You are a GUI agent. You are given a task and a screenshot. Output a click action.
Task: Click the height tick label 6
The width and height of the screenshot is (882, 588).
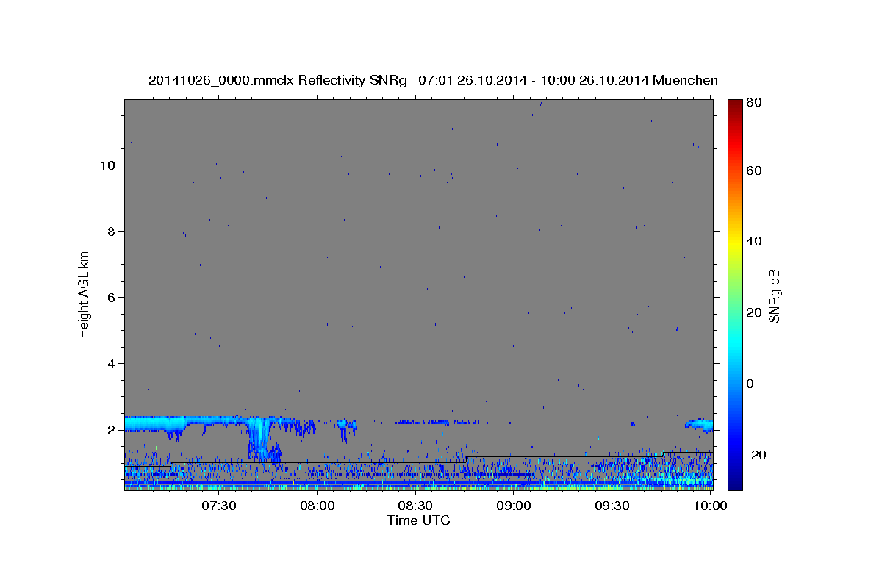coord(112,298)
